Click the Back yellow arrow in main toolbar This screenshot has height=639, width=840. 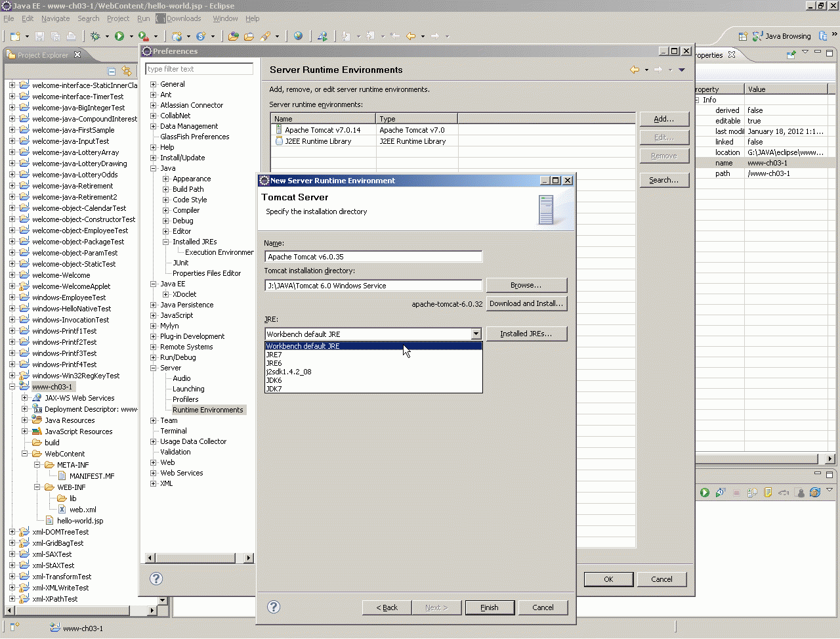(x=411, y=36)
